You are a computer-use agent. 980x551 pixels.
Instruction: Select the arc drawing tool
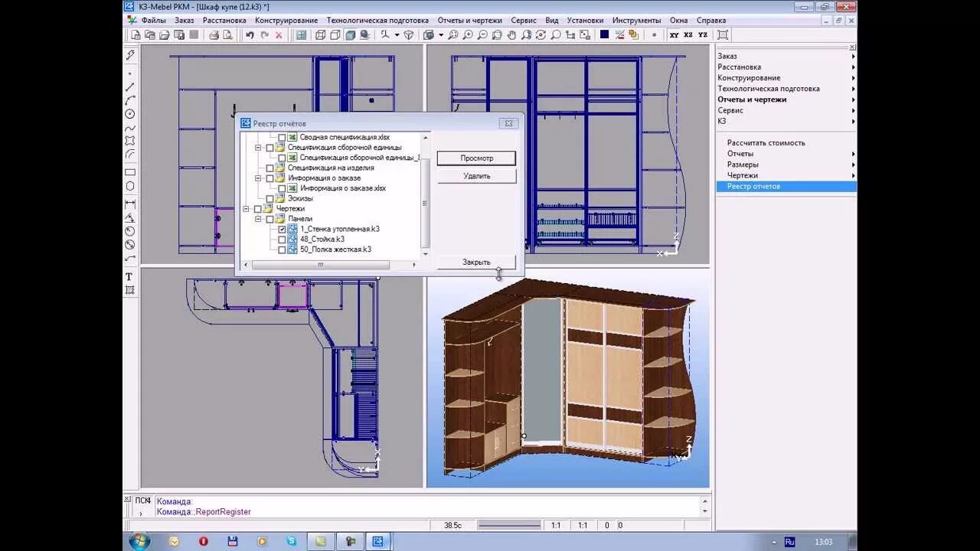click(x=130, y=100)
